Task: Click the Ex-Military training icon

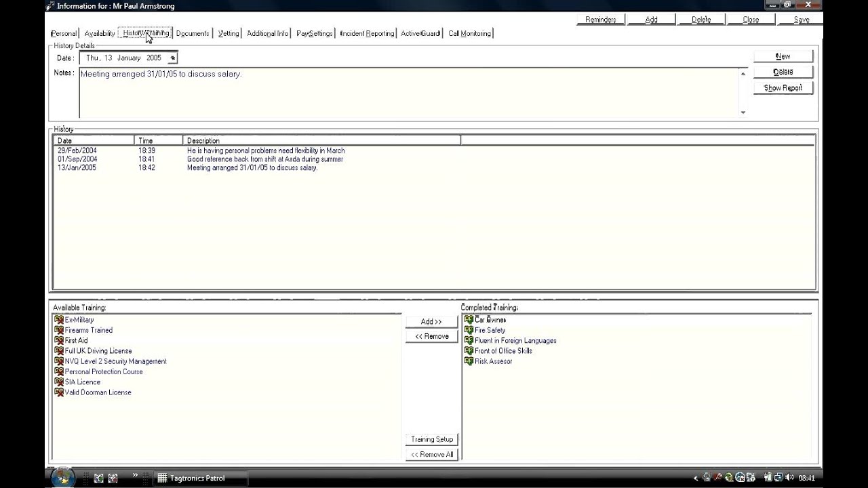Action: pos(59,320)
